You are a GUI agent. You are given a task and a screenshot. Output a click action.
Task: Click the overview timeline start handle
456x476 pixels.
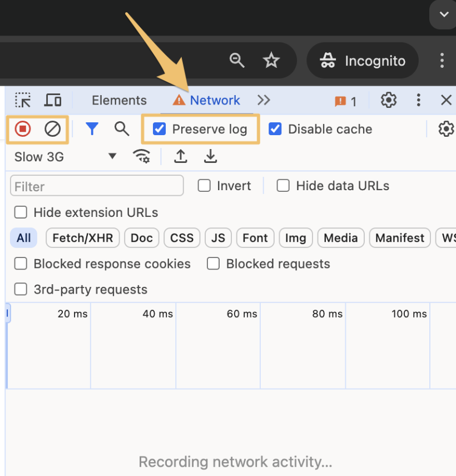coord(8,313)
